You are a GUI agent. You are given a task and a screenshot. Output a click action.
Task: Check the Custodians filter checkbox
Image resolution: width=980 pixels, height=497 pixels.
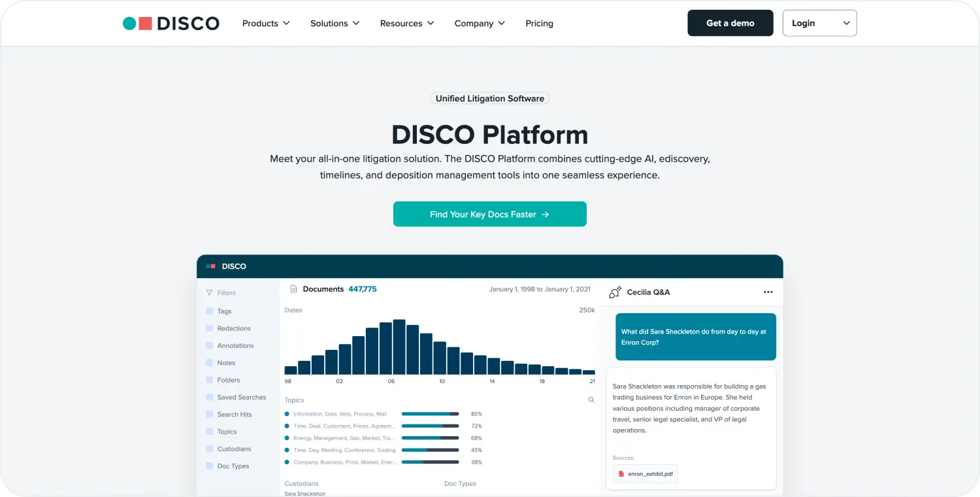[209, 449]
